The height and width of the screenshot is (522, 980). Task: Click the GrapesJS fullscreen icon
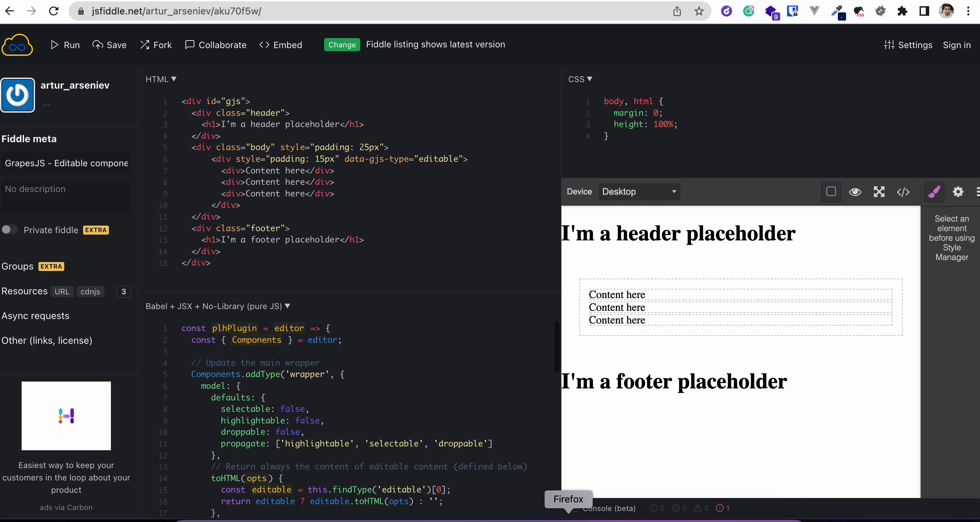tap(879, 192)
